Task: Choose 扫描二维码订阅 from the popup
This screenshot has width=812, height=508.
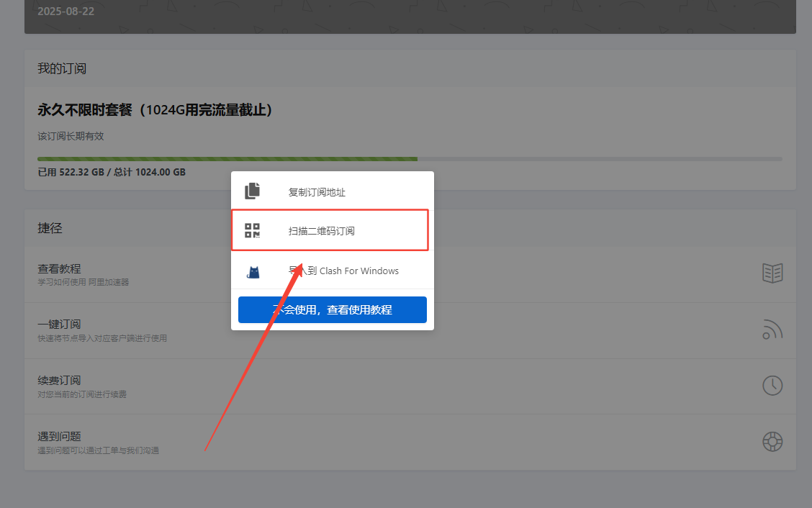Action: tap(321, 231)
